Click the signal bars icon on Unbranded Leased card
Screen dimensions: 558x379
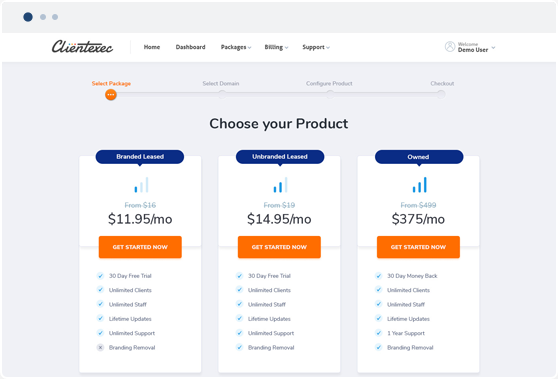280,185
